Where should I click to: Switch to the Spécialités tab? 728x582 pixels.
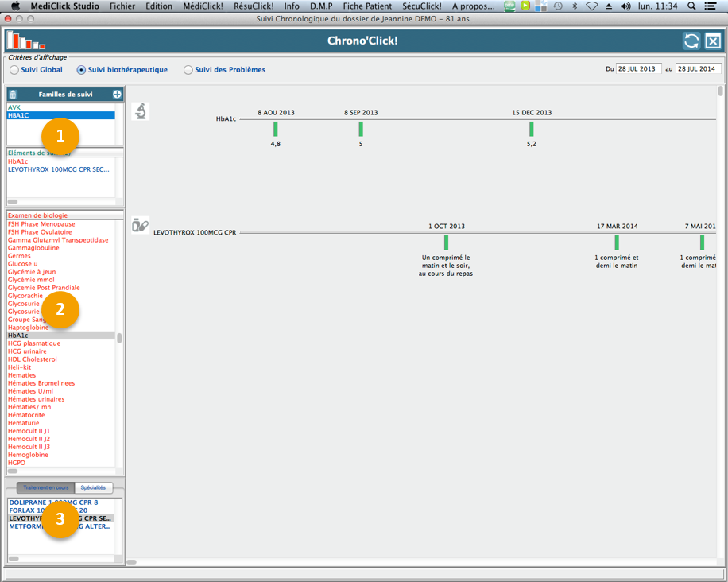(93, 487)
